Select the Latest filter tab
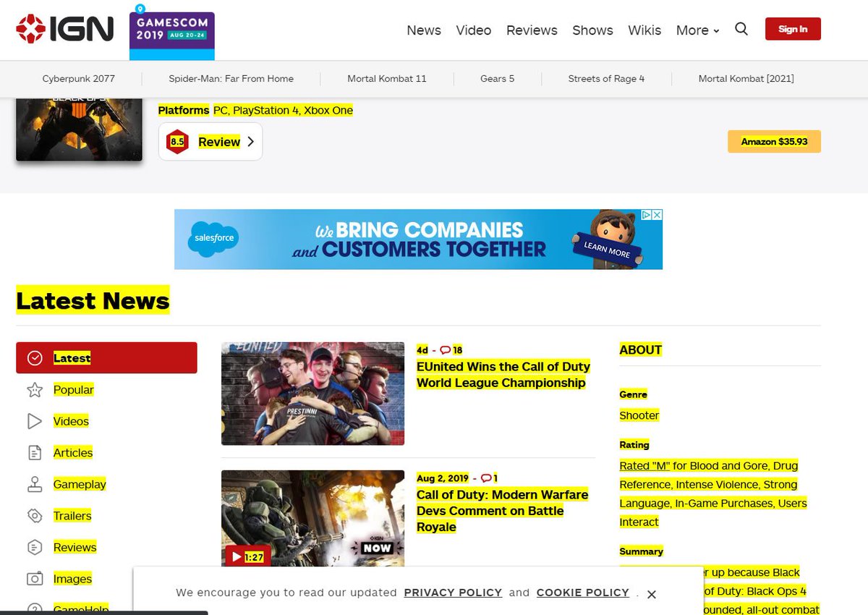The height and width of the screenshot is (615, 868). tap(106, 358)
